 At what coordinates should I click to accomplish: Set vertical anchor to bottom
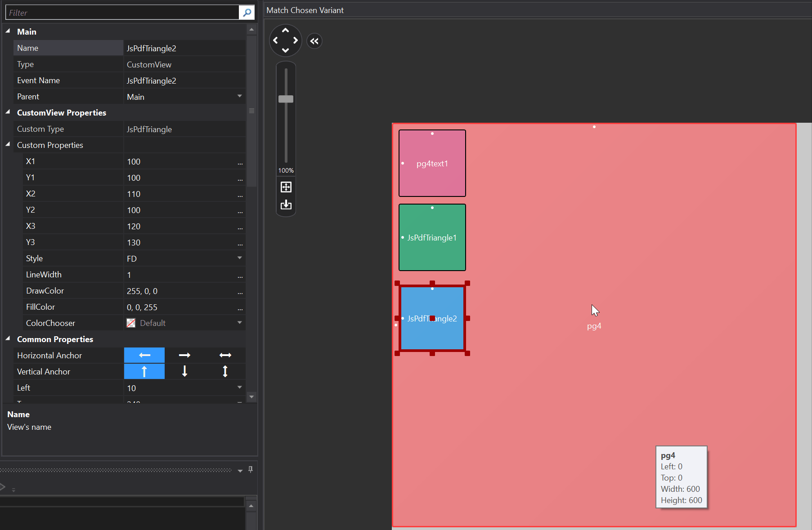(x=185, y=371)
